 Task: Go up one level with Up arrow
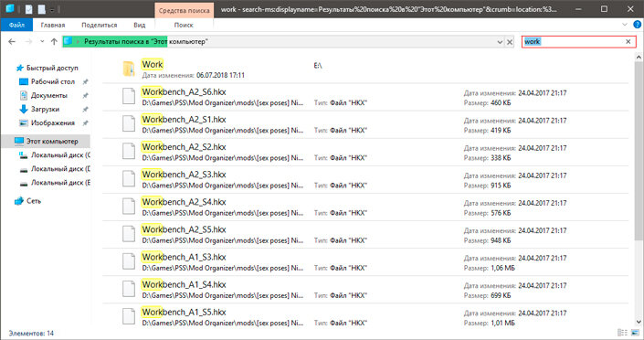pos(54,41)
